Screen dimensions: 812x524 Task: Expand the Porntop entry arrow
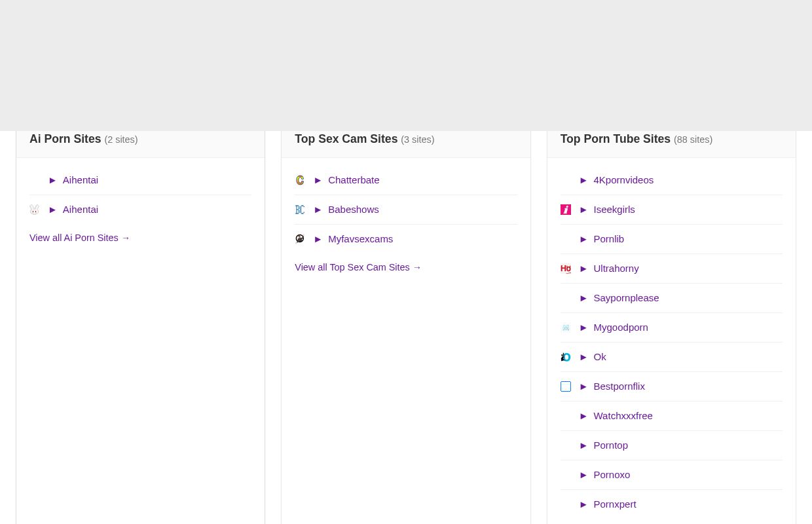tap(583, 445)
